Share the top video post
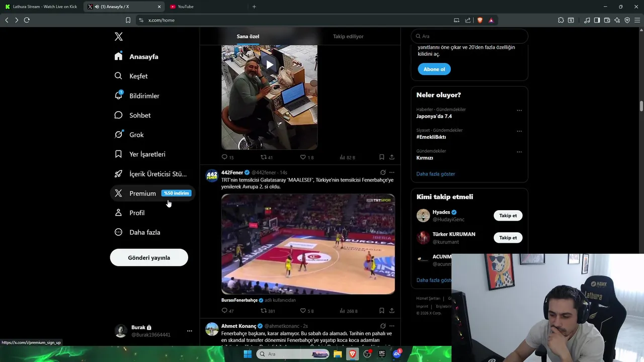Image resolution: width=644 pixels, height=362 pixels. coord(392,157)
